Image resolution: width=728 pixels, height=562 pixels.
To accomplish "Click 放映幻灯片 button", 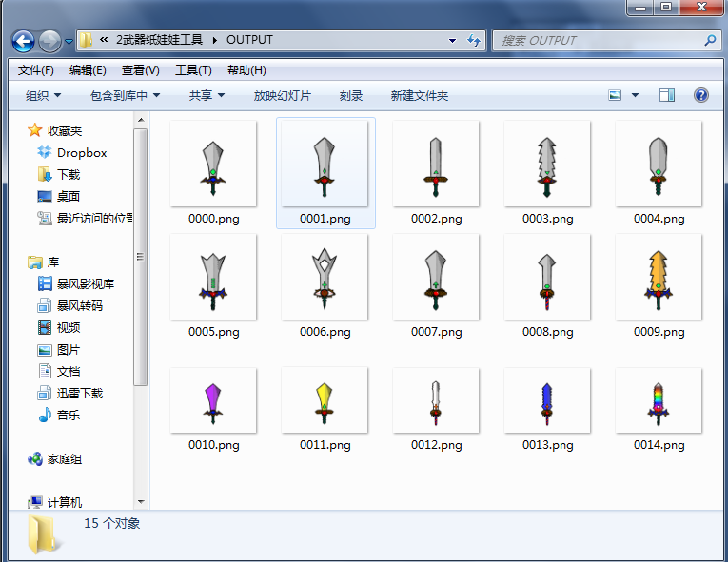I will (283, 96).
